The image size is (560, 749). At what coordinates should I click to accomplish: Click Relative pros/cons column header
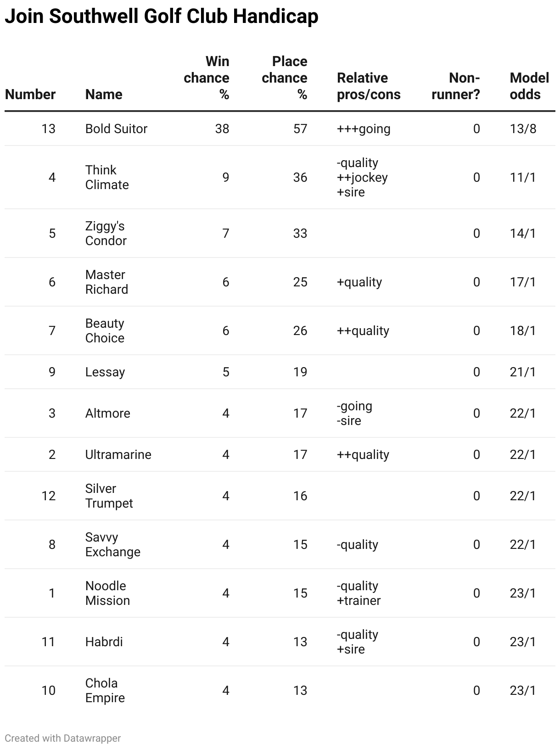pos(369,86)
